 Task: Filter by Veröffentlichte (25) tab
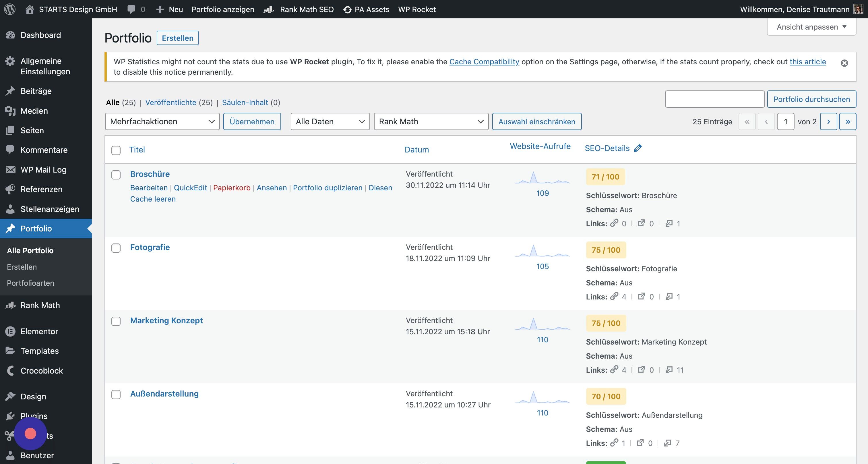pos(179,103)
